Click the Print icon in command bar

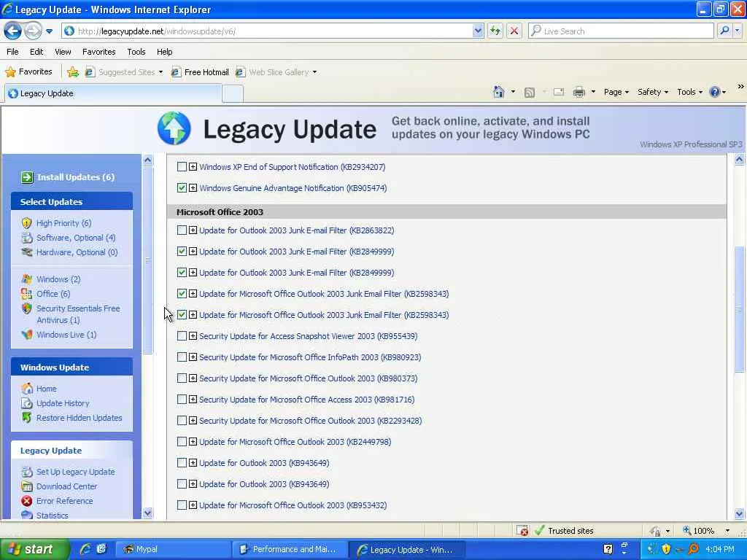coord(578,92)
